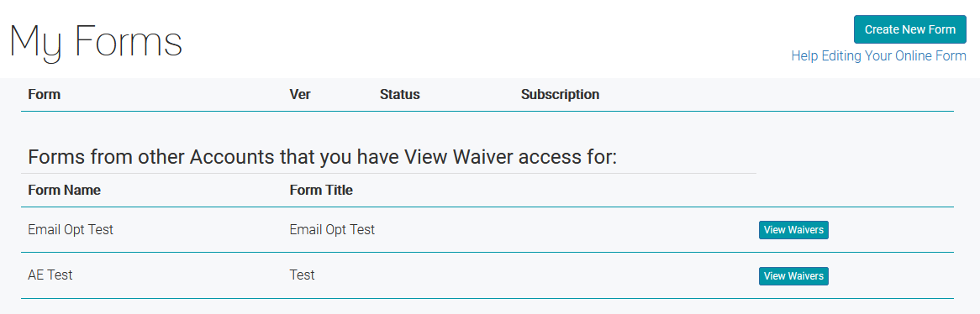Image resolution: width=980 pixels, height=314 pixels.
Task: Select Email Opt Test in Form Title column
Action: click(x=333, y=230)
